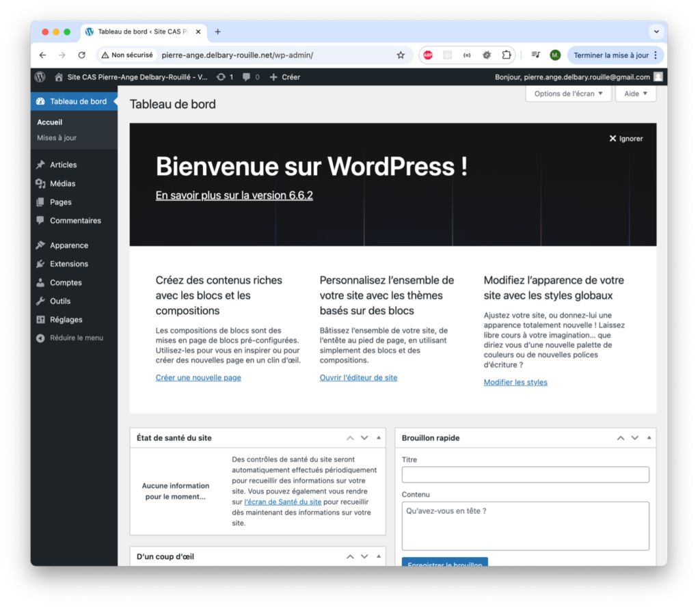Click the Pages sidebar icon

40,202
